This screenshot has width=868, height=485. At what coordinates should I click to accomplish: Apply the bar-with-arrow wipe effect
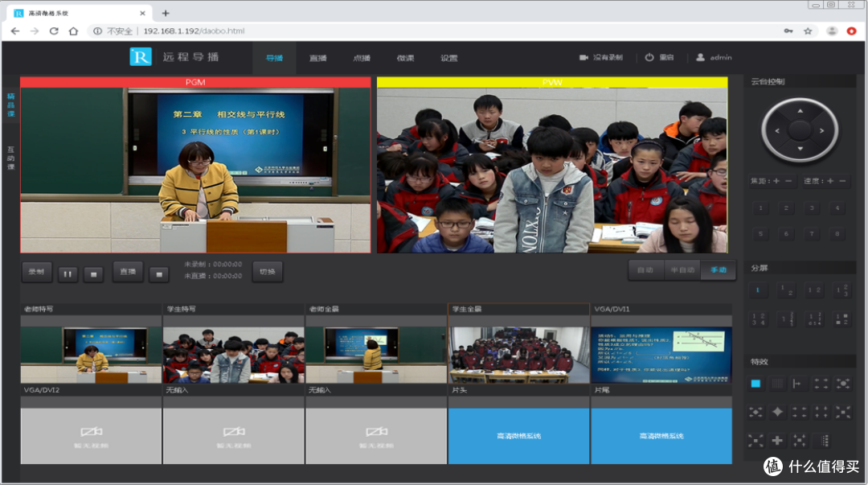click(x=799, y=384)
